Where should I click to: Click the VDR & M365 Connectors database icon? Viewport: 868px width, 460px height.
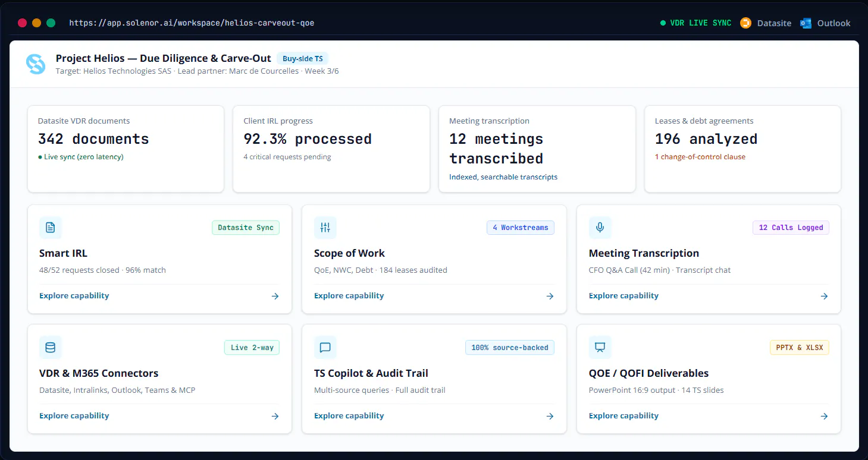click(x=51, y=348)
